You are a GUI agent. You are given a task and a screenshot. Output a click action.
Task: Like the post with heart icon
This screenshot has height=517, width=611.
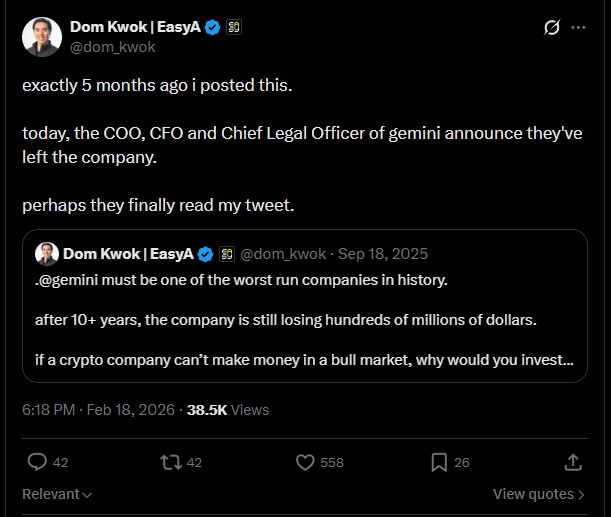point(307,462)
